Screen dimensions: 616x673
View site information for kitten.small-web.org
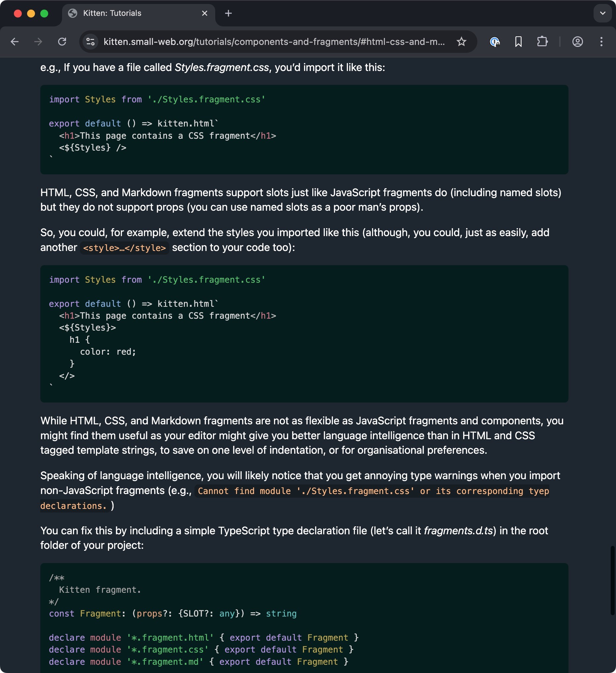click(x=90, y=42)
